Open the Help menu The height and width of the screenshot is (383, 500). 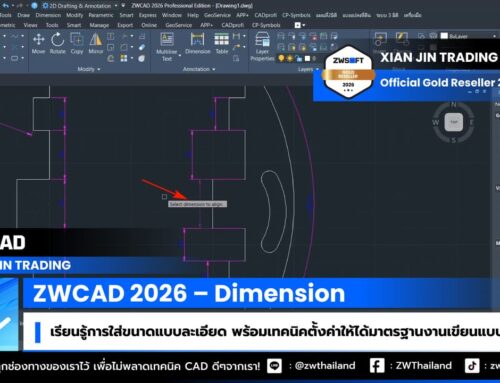[x=193, y=15]
